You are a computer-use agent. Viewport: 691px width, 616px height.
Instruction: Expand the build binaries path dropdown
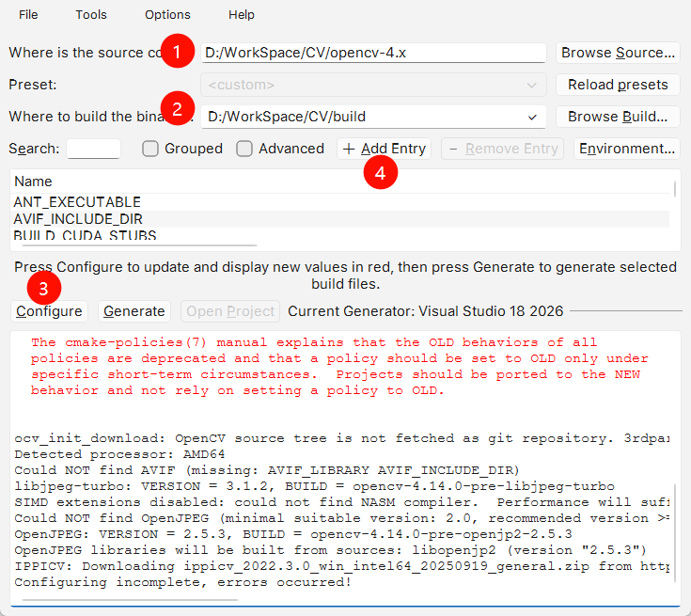pyautogui.click(x=533, y=117)
